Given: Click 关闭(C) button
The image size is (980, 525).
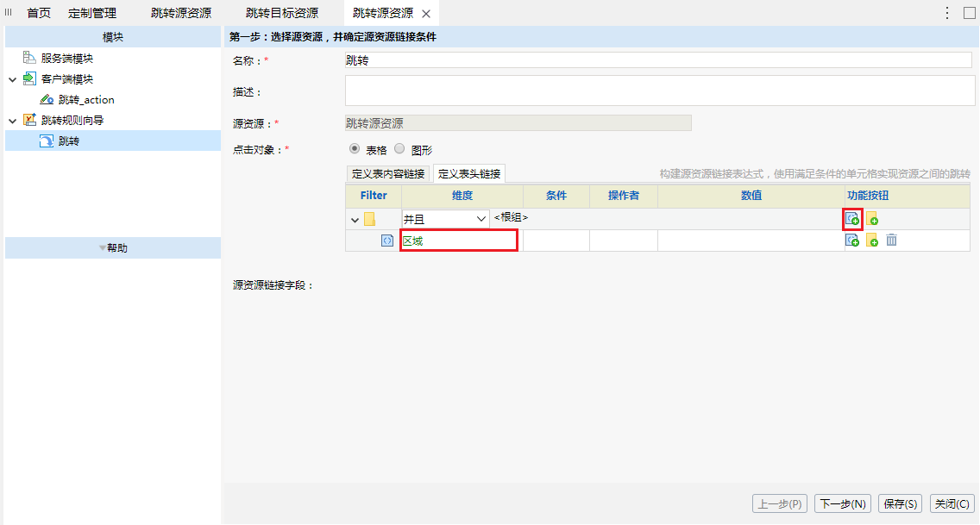Looking at the screenshot, I should 952,503.
